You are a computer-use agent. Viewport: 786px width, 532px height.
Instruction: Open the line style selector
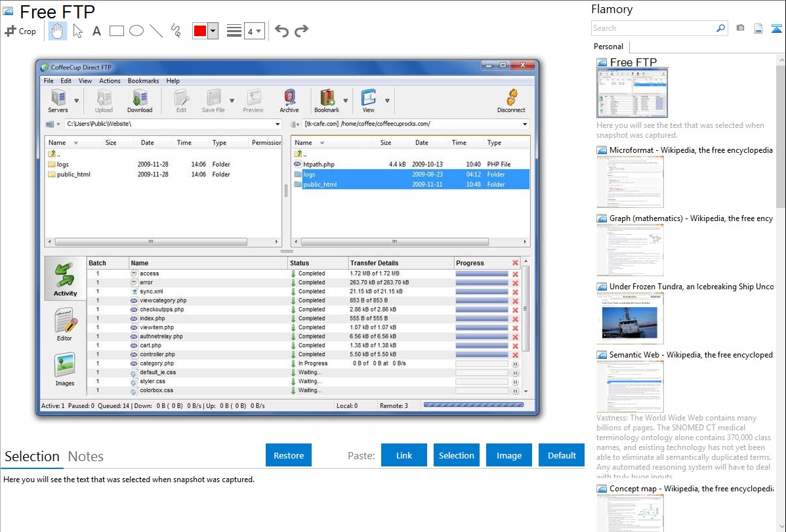pyautogui.click(x=234, y=31)
